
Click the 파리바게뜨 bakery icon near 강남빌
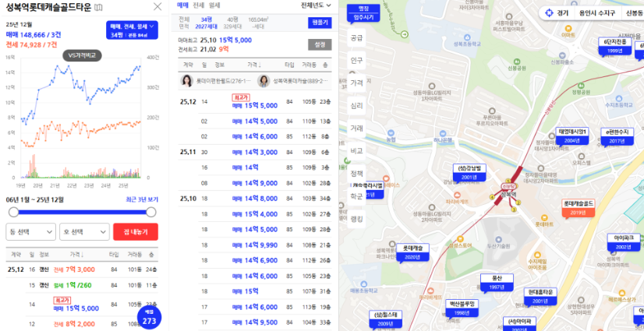pos(457,195)
